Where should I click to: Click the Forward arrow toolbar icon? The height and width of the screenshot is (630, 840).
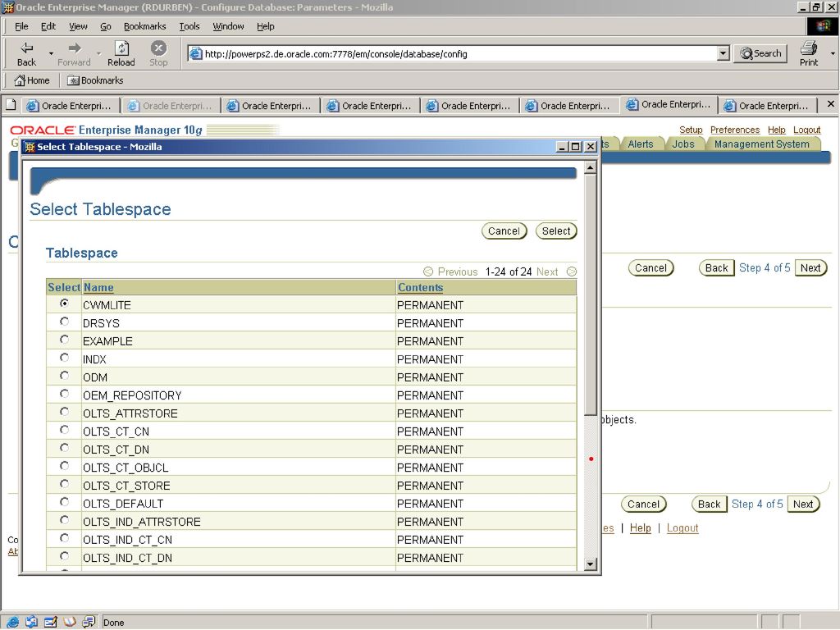click(x=74, y=53)
